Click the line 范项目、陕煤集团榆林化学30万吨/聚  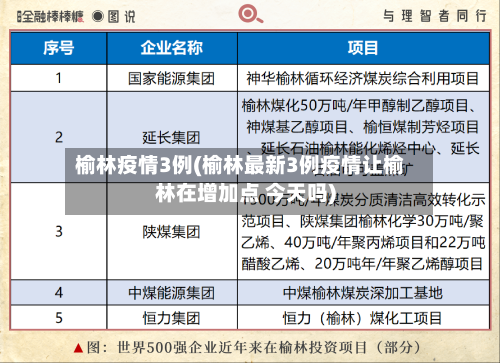coord(363,221)
